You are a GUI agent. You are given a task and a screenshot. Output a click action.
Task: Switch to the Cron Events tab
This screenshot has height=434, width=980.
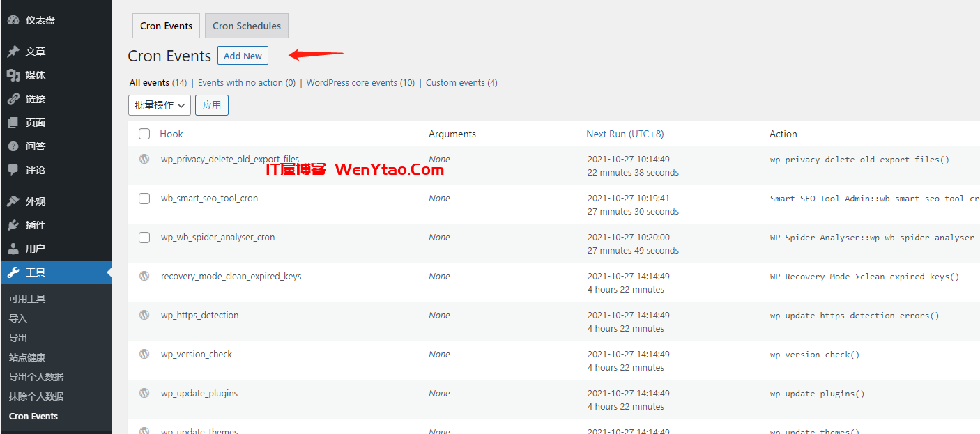[166, 26]
